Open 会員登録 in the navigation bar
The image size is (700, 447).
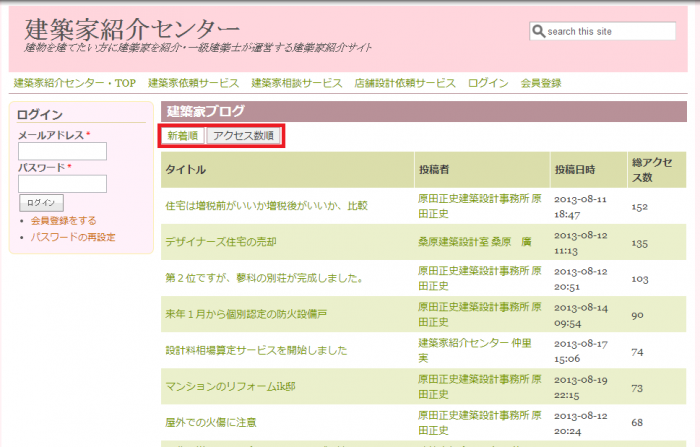click(541, 83)
